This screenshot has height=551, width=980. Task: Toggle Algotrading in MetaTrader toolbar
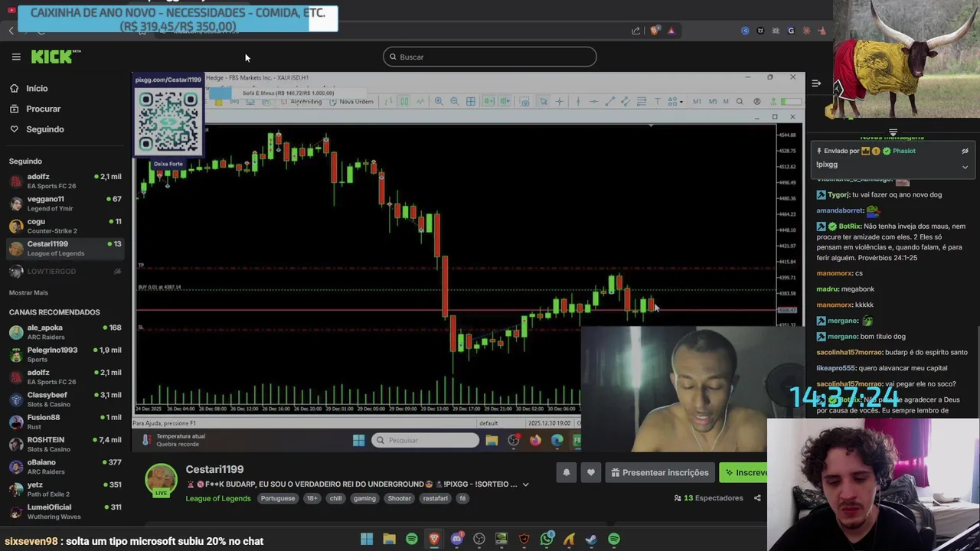(302, 102)
